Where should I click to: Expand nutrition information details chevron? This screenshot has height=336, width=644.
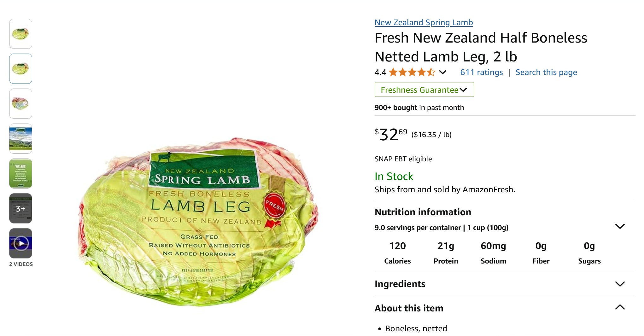click(x=620, y=226)
